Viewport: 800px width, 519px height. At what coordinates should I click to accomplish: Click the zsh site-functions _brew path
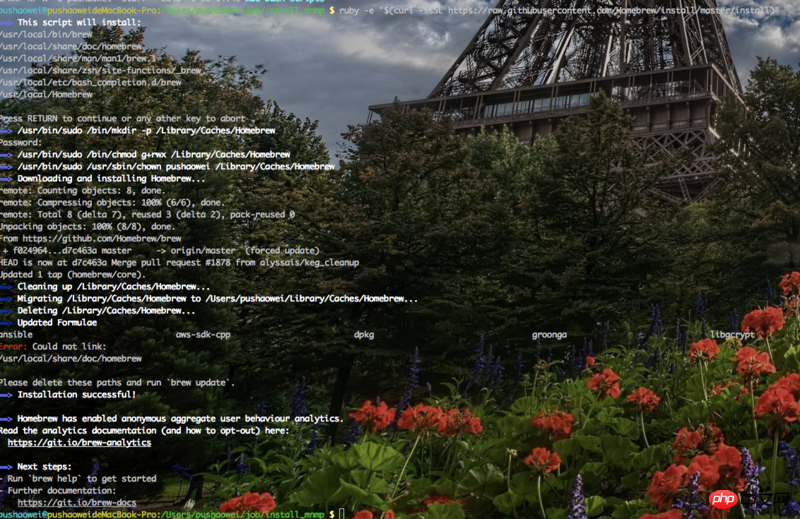101,70
